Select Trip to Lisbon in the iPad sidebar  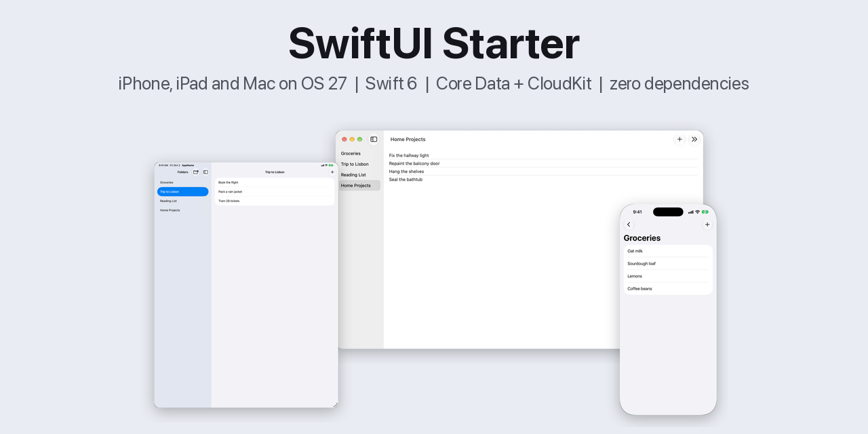tap(183, 192)
